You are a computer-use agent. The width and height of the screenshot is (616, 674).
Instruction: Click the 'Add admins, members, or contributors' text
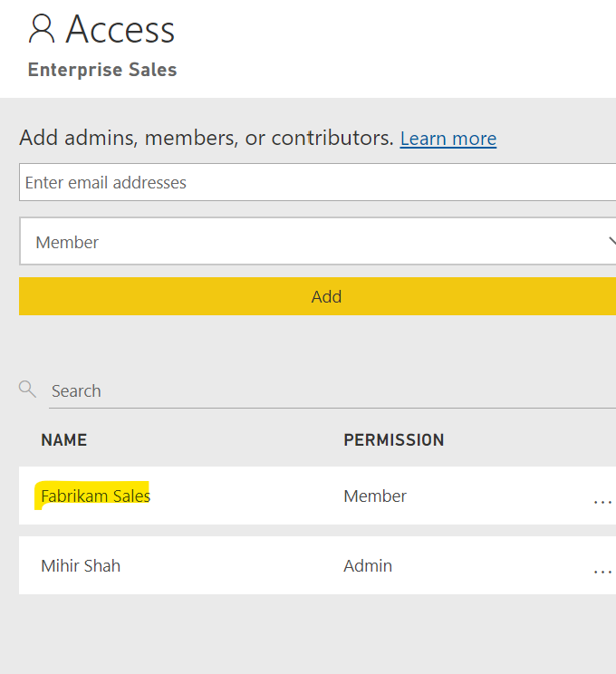(206, 139)
